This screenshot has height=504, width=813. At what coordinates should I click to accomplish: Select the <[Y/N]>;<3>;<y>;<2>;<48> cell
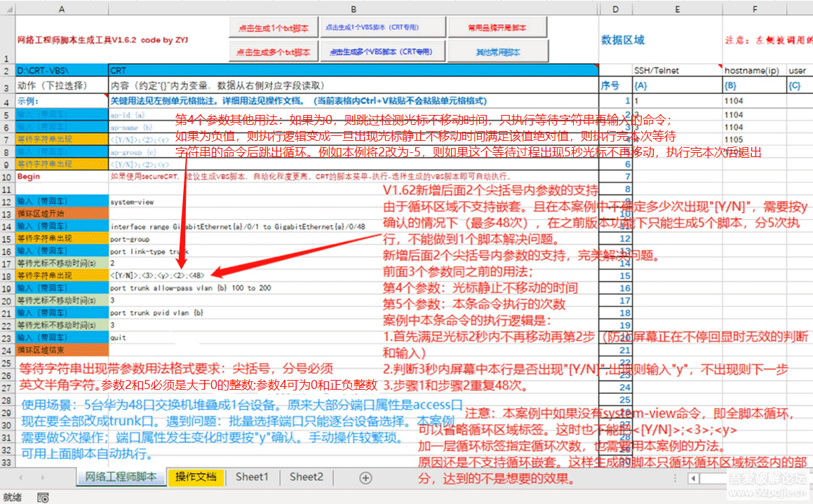point(354,275)
